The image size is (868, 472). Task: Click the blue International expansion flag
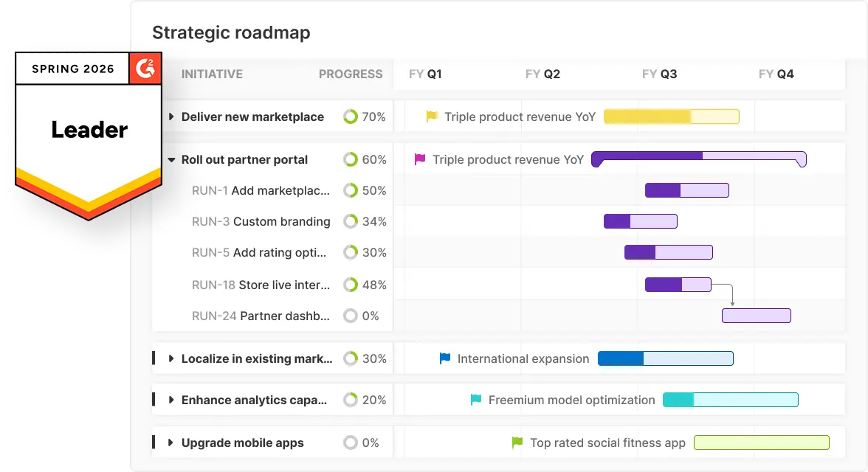[445, 358]
